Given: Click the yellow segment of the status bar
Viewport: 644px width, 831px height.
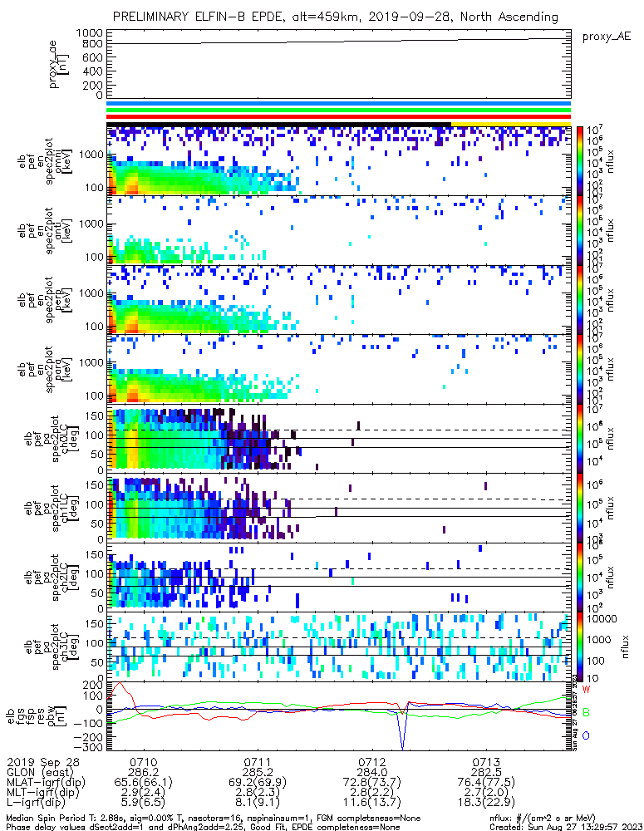Looking at the screenshot, I should 510,124.
